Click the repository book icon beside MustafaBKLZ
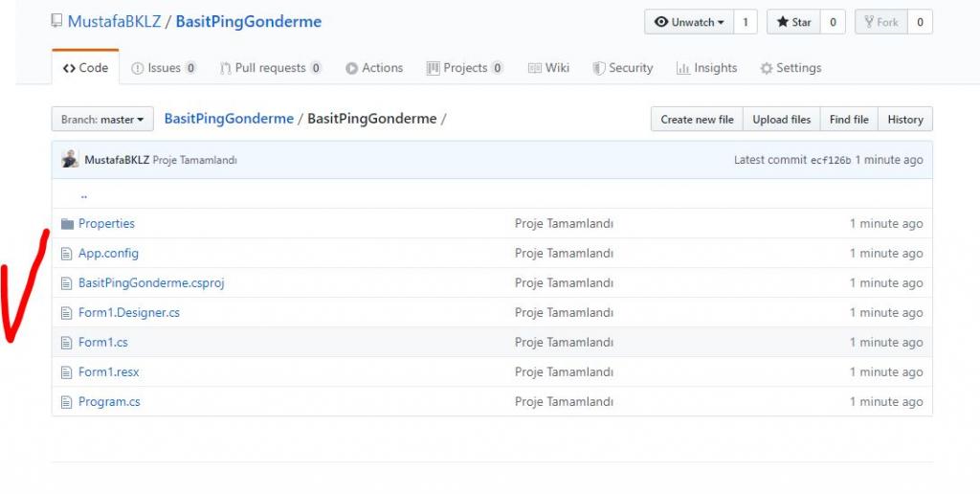Image resolution: width=980 pixels, height=494 pixels. click(56, 21)
